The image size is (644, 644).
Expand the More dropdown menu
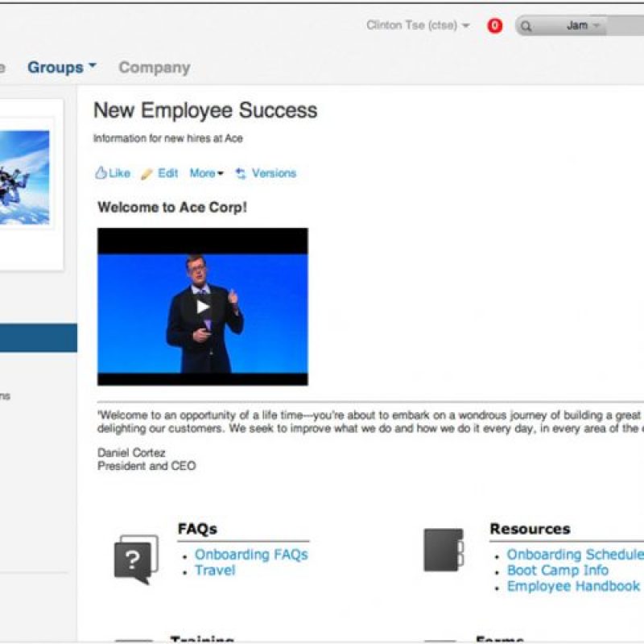coord(206,173)
